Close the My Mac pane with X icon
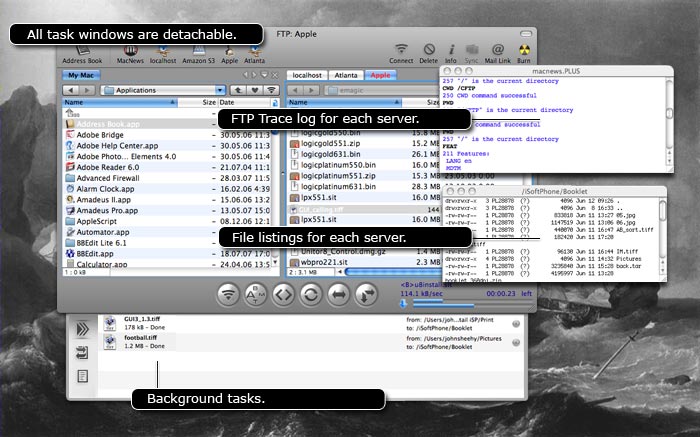Viewport: 700px width, 437px height. (x=275, y=75)
